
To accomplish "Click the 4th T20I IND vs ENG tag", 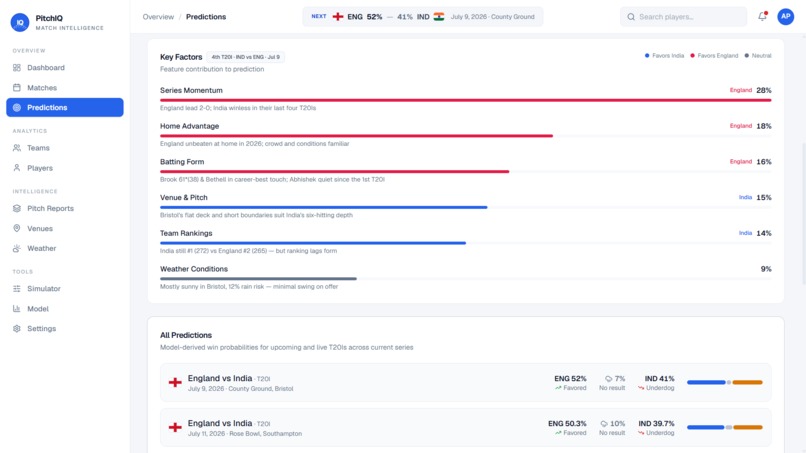I will coord(246,57).
